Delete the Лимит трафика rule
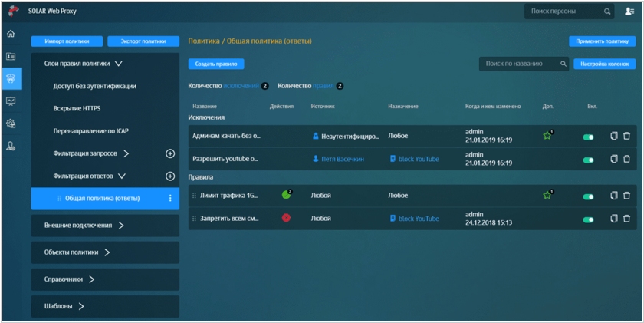Viewport: 644px width, 323px height. coord(627,195)
